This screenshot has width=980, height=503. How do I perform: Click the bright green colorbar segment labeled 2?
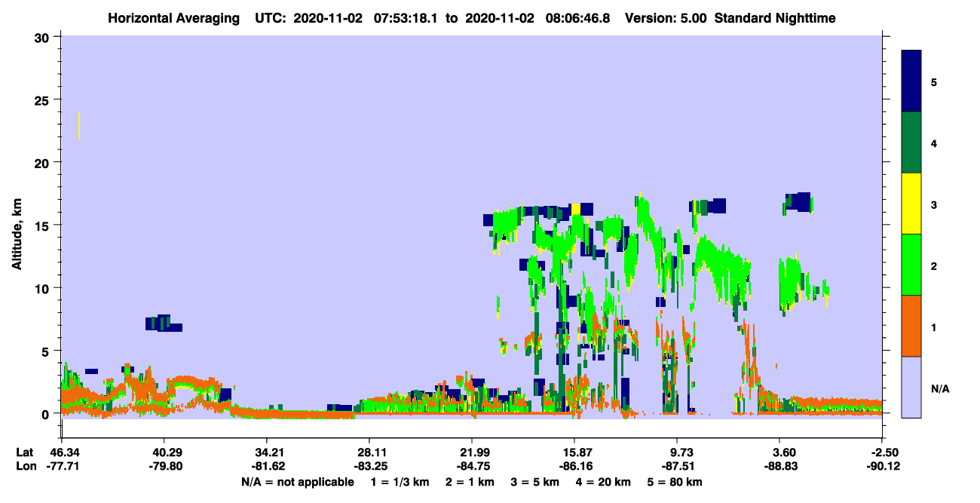(911, 265)
